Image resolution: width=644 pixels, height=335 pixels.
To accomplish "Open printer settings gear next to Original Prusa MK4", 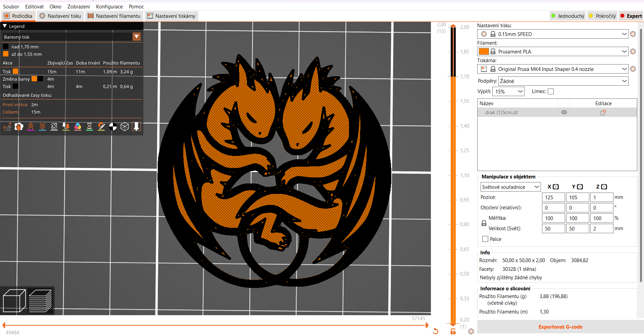I will pyautogui.click(x=633, y=69).
